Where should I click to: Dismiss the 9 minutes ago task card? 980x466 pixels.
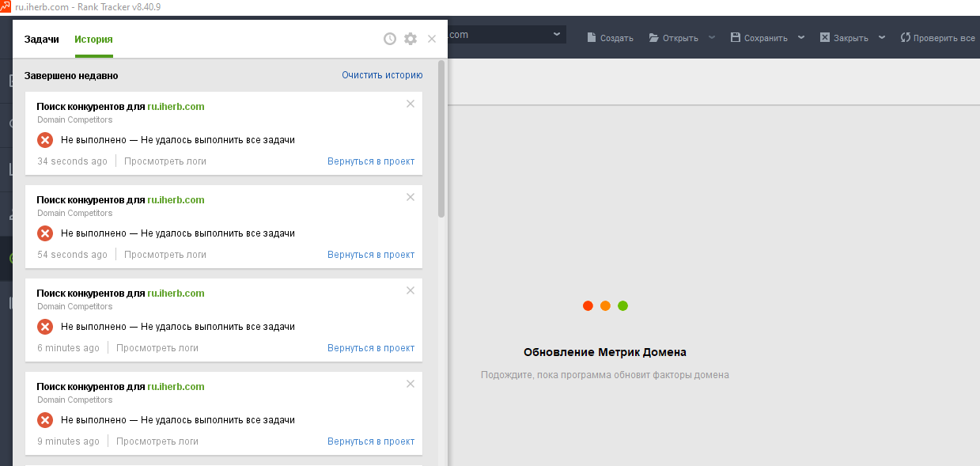pyautogui.click(x=410, y=384)
